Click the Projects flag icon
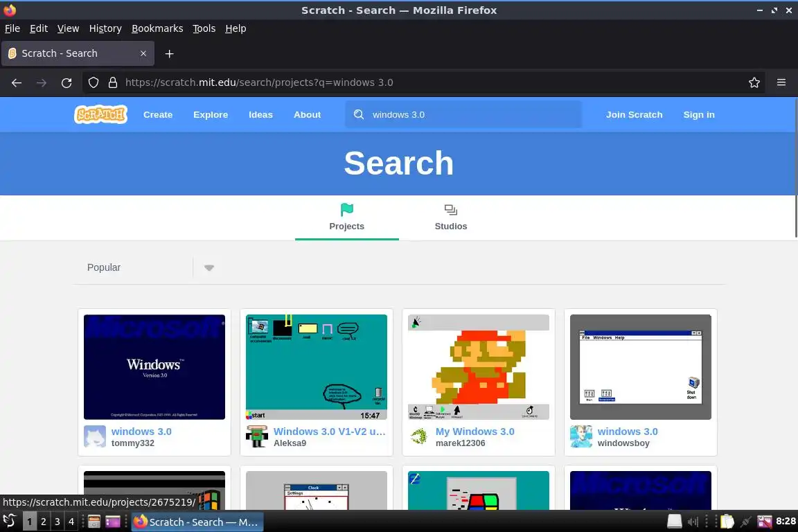This screenshot has height=532, width=798. (346, 210)
